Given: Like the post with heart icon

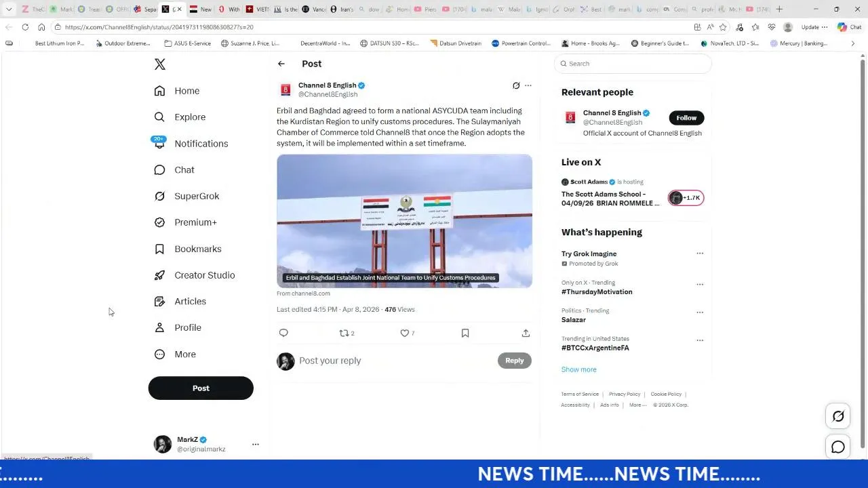Looking at the screenshot, I should tap(407, 333).
